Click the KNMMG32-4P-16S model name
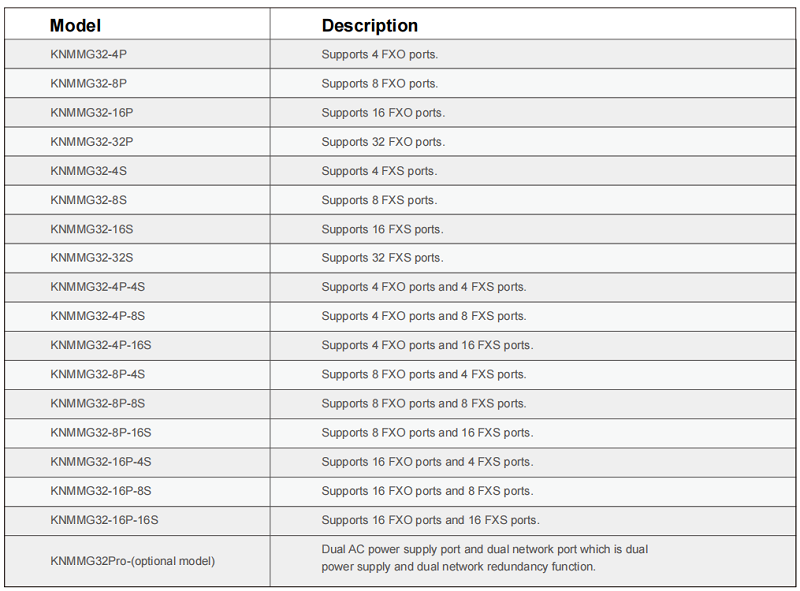The width and height of the screenshot is (800, 591). click(x=101, y=345)
